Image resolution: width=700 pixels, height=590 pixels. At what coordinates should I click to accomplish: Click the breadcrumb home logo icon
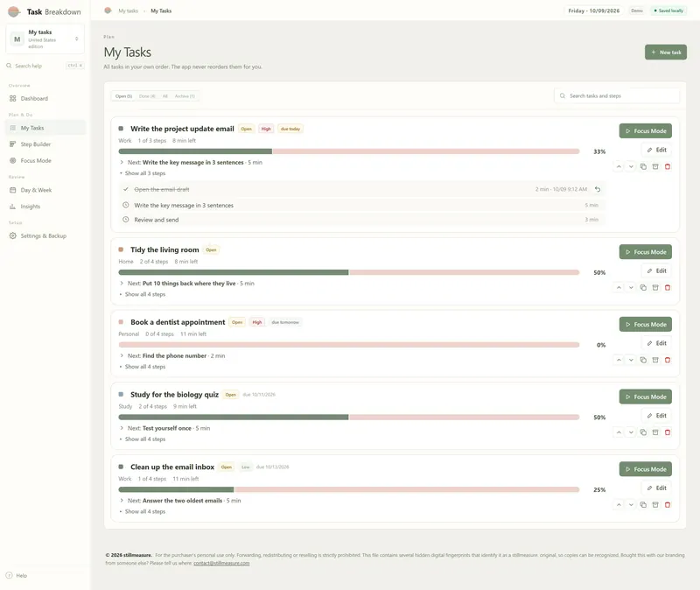pyautogui.click(x=108, y=11)
